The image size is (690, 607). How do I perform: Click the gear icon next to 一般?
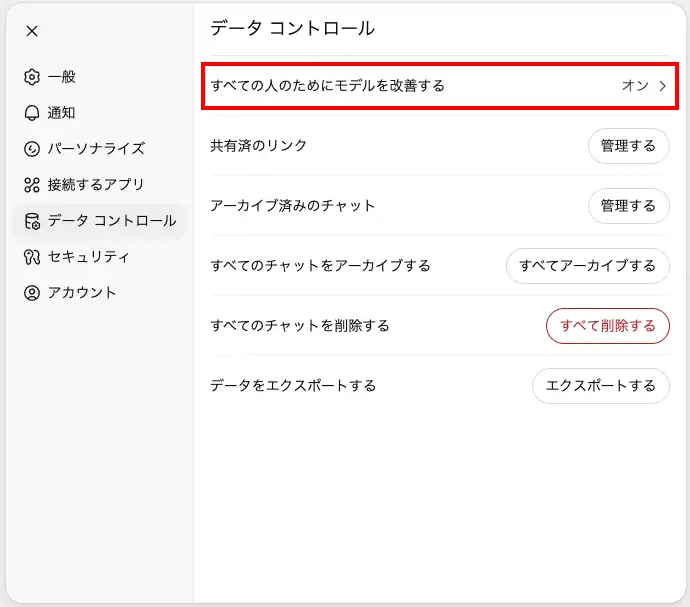pos(32,77)
